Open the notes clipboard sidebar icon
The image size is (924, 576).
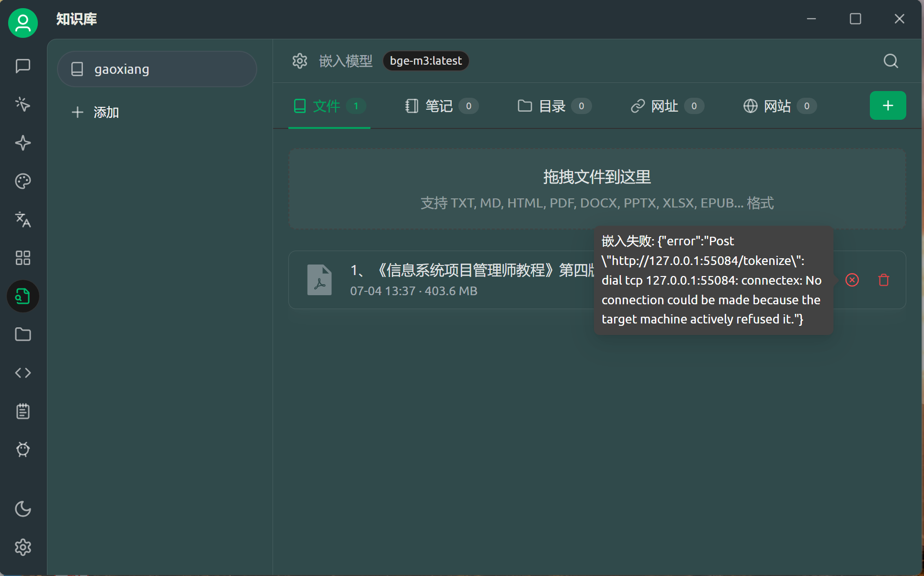23,411
